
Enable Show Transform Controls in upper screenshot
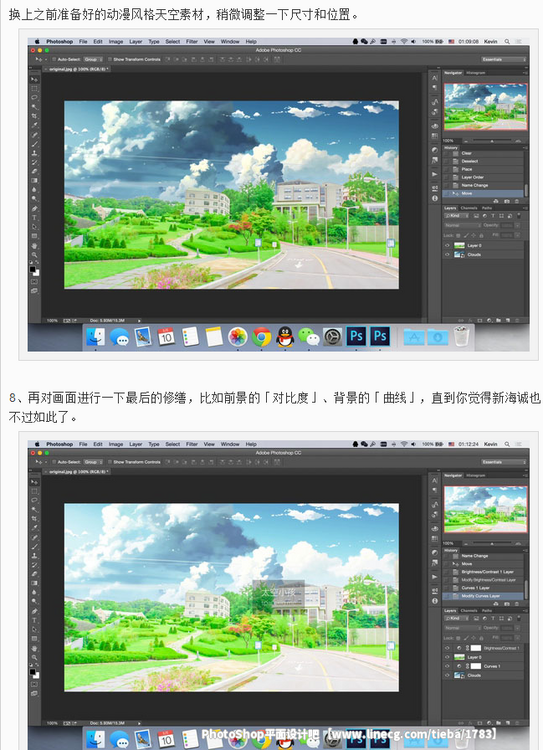[x=110, y=59]
